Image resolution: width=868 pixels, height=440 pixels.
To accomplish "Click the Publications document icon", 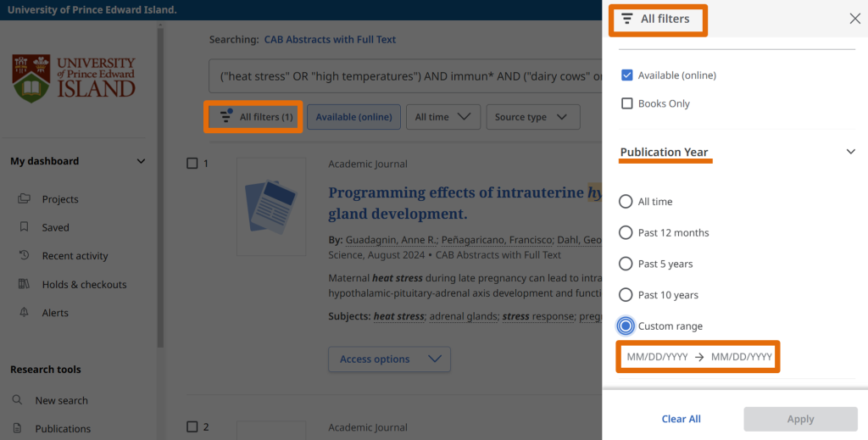I will click(x=18, y=429).
